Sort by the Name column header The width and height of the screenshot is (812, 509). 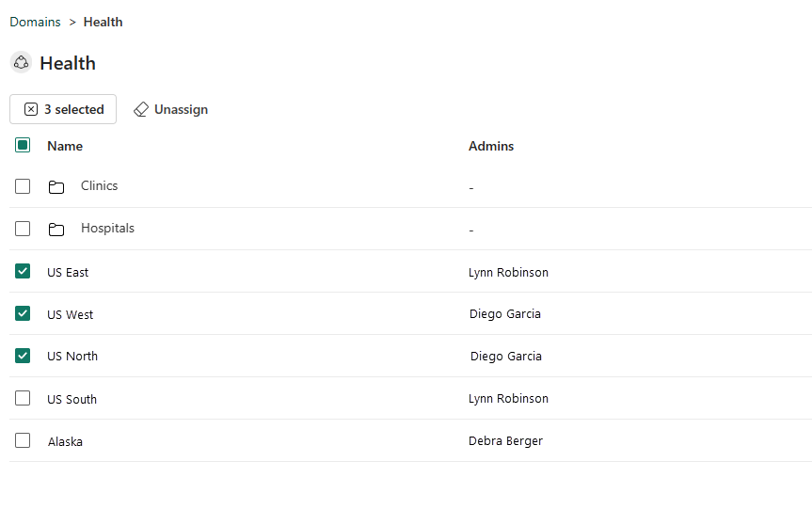65,146
